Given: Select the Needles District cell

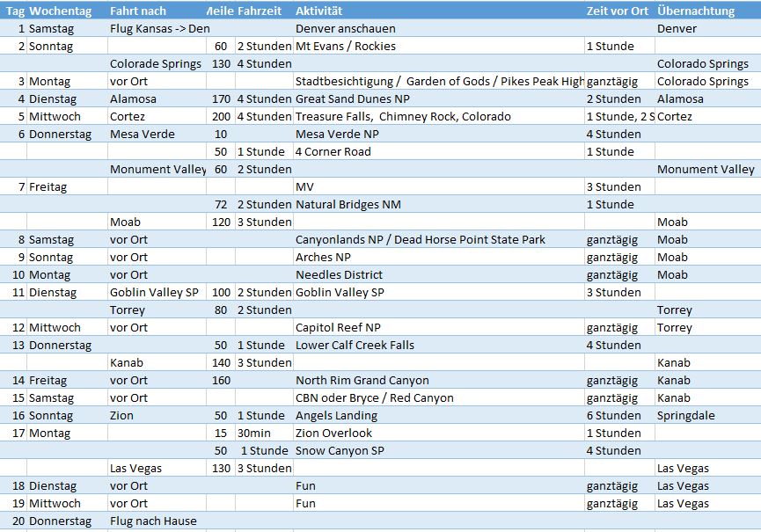Looking at the screenshot, I should [x=339, y=274].
